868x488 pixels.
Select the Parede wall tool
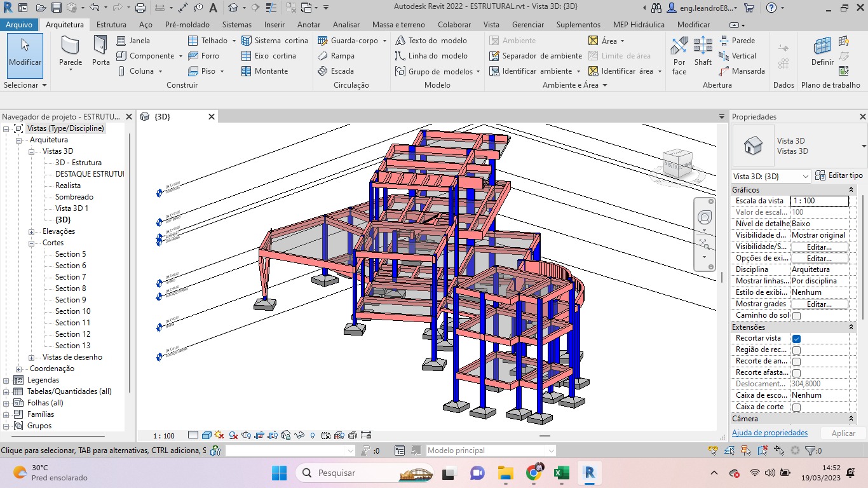point(71,52)
